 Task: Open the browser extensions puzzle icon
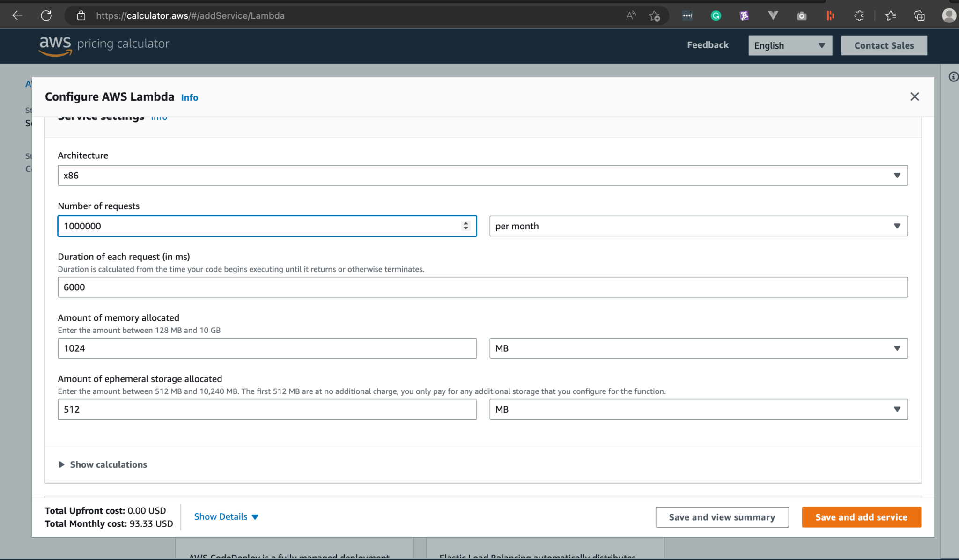pos(859,16)
